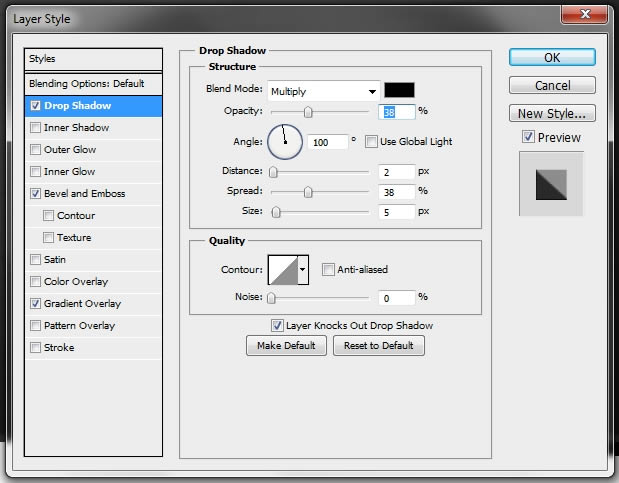Click the Noise value field
Image resolution: width=619 pixels, height=483 pixels.
tap(397, 298)
